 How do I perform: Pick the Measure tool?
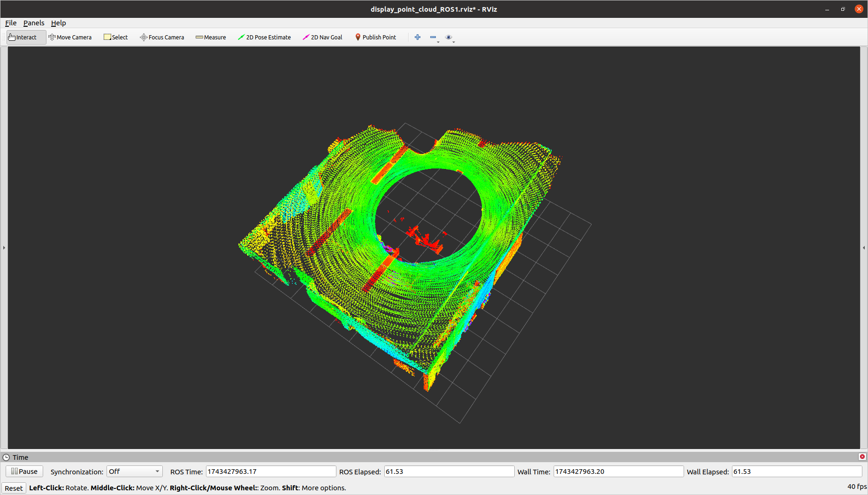click(211, 38)
